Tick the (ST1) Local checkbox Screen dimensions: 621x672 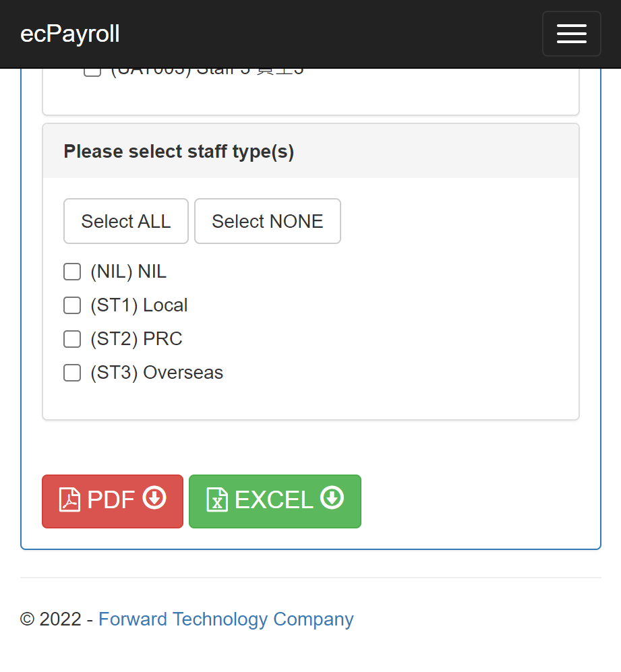72,305
